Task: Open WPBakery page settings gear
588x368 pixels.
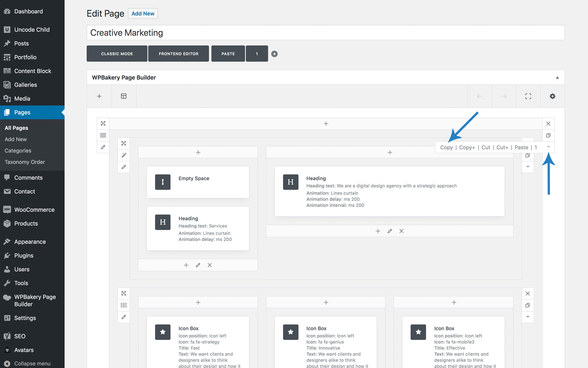Action: [x=552, y=96]
